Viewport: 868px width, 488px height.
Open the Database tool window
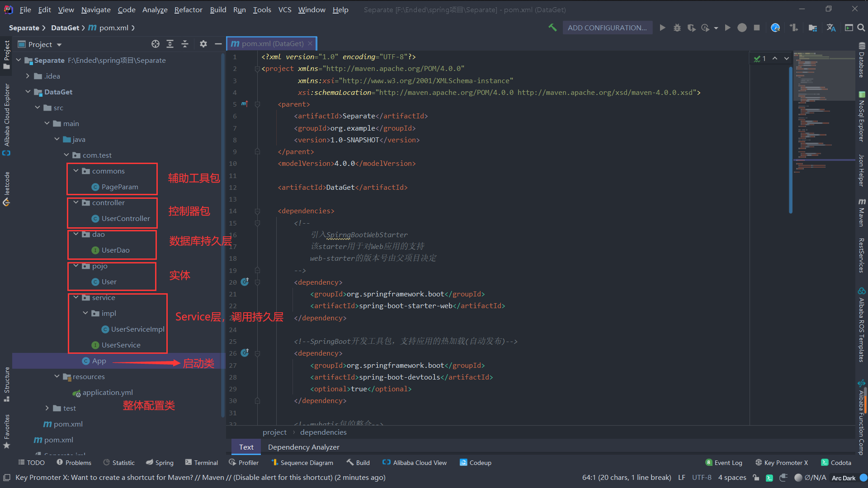tap(862, 60)
